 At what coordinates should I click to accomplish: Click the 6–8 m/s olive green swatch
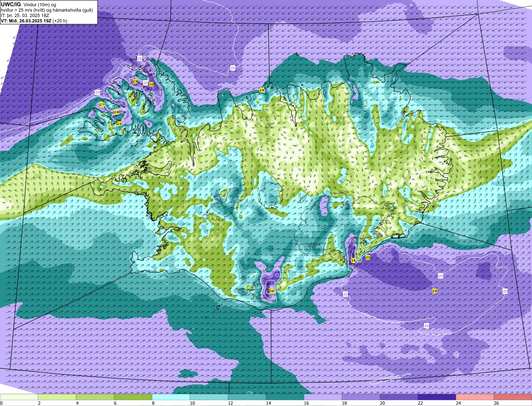pos(133,397)
